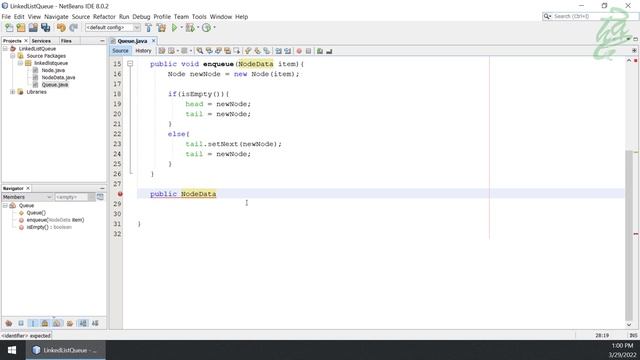Toggle Show Inner Classes in Navigator
This screenshot has height=360, width=640.
pyautogui.click(x=57, y=323)
